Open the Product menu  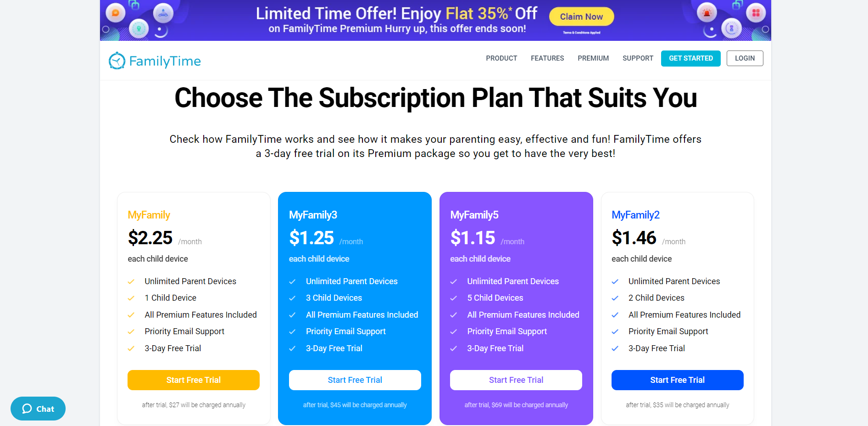tap(501, 58)
